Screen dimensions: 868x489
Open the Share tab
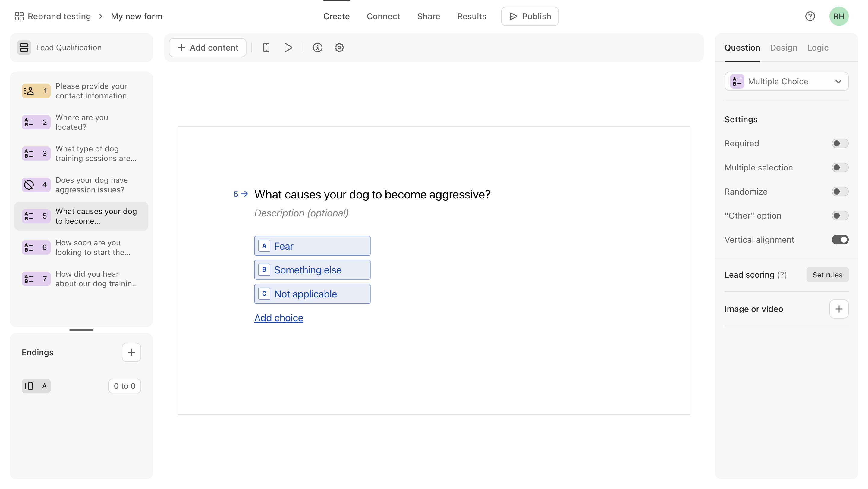tap(428, 16)
